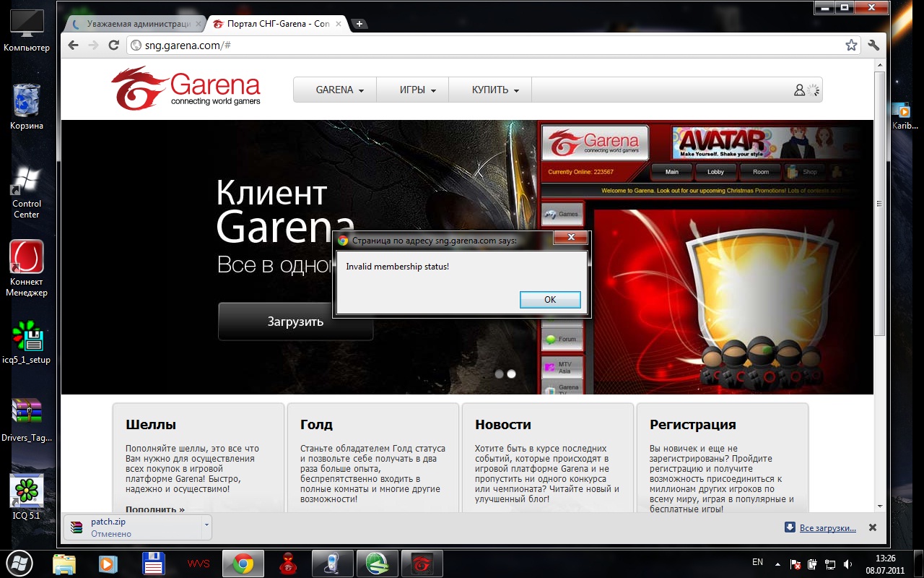Click the Все загрузки link

pos(827,528)
